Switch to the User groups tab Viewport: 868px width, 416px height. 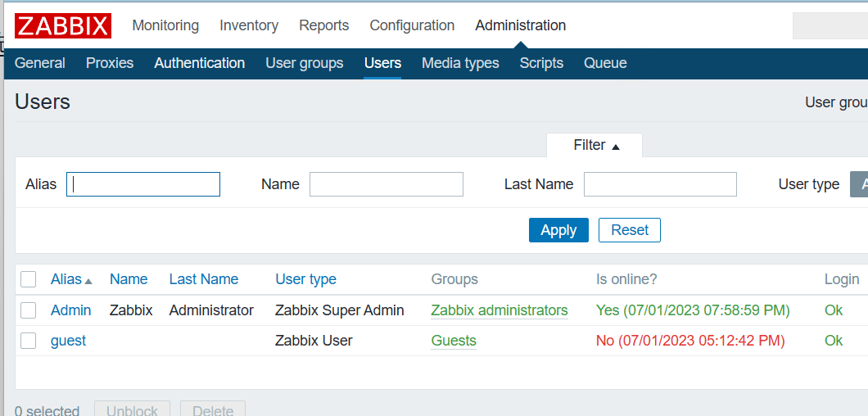[x=305, y=63]
